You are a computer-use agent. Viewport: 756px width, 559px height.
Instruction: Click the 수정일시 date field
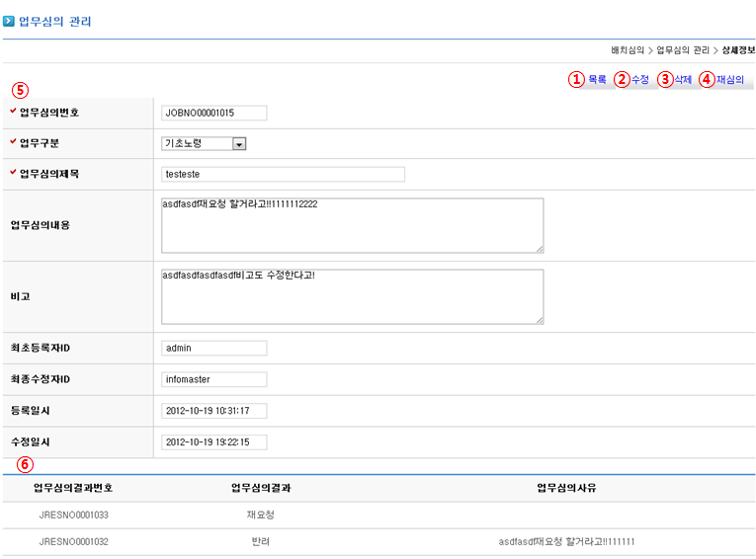pos(213,442)
